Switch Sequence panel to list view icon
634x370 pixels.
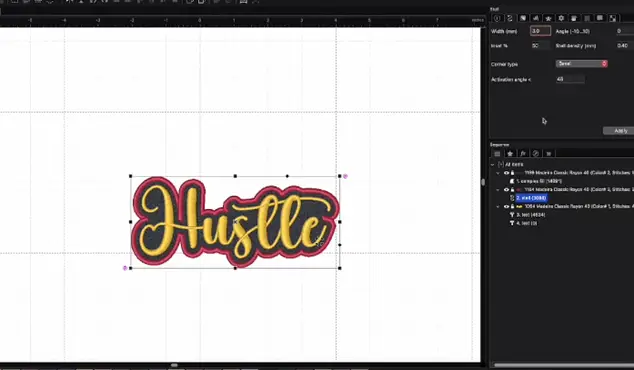(497, 154)
